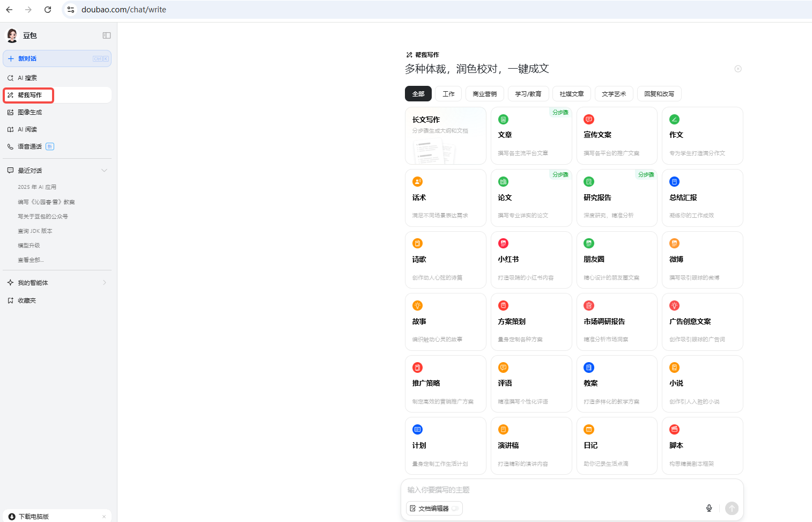Select the 工作 category tab
Screen dimensions: 812x522
tap(448, 94)
